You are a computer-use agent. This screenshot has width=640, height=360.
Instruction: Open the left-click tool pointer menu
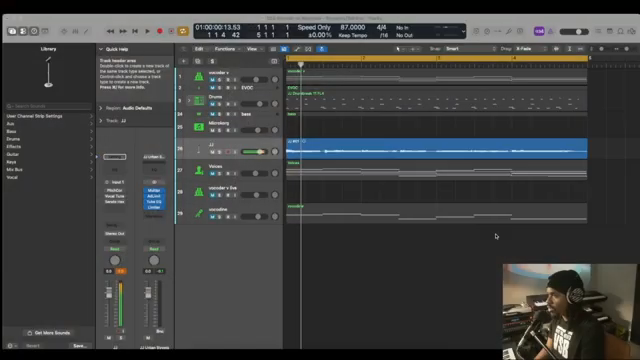tap(400, 49)
